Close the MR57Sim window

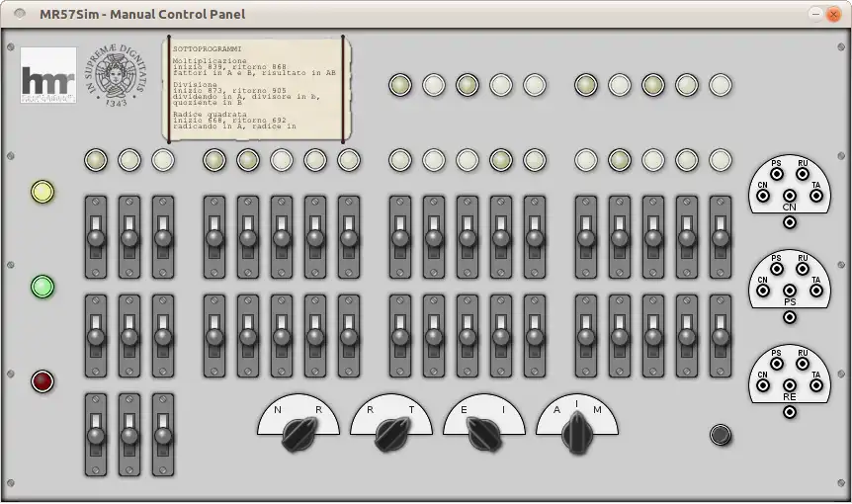pos(833,14)
